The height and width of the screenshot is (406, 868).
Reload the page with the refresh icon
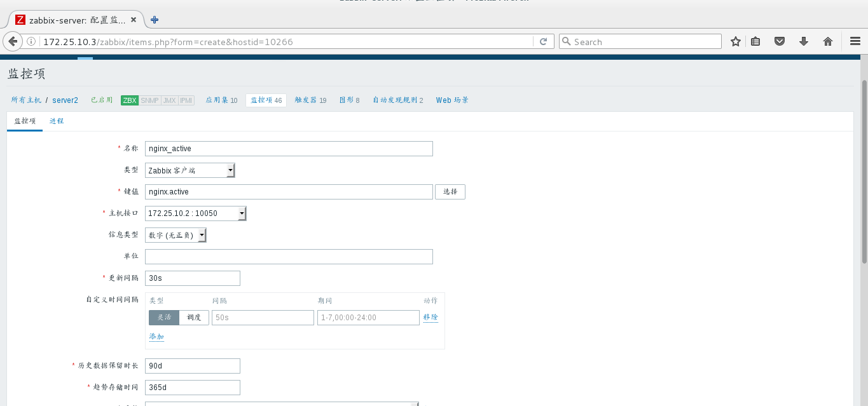coord(543,41)
